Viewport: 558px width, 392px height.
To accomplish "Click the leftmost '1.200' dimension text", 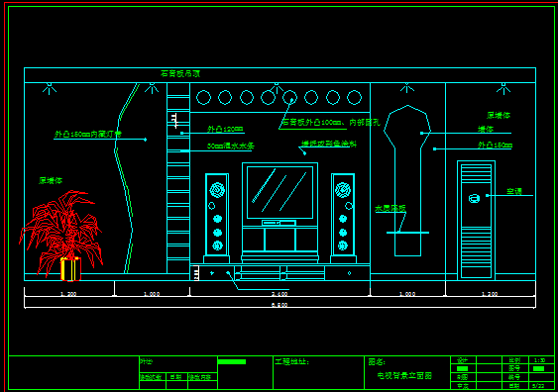I will tap(68, 294).
